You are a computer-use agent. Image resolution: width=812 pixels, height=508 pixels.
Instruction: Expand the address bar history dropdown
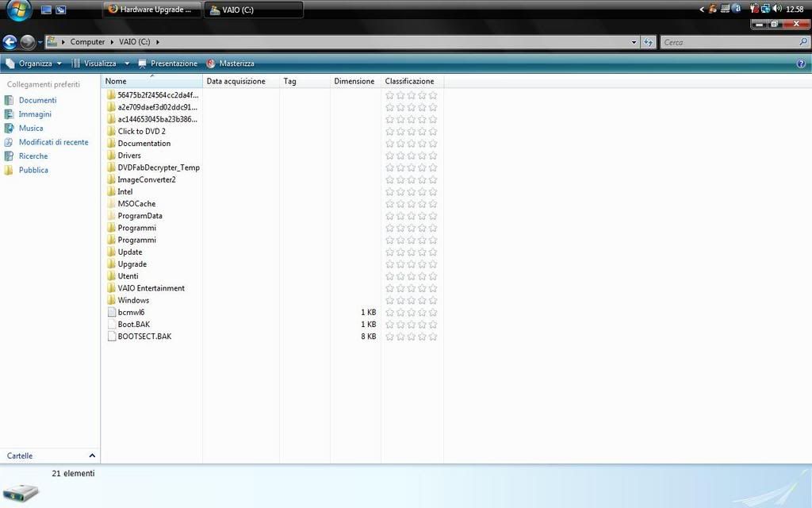pos(634,42)
